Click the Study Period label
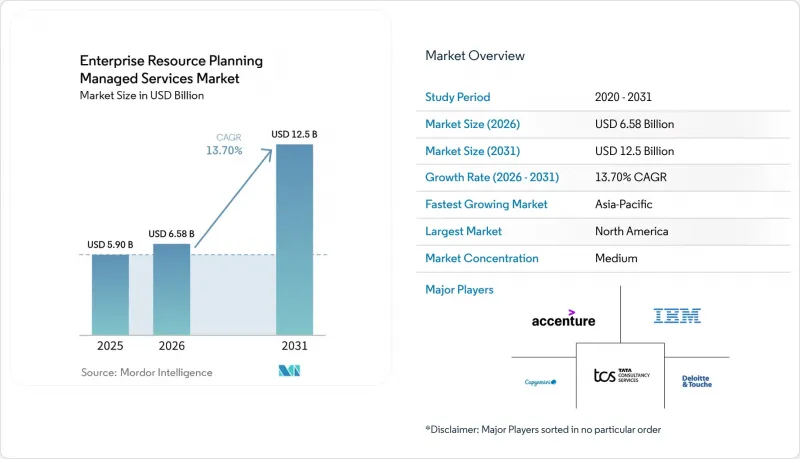 (x=458, y=97)
